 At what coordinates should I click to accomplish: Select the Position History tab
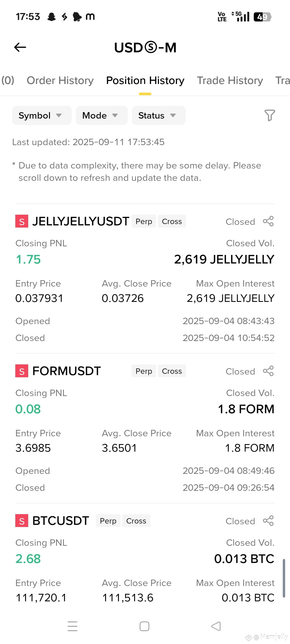pyautogui.click(x=145, y=80)
